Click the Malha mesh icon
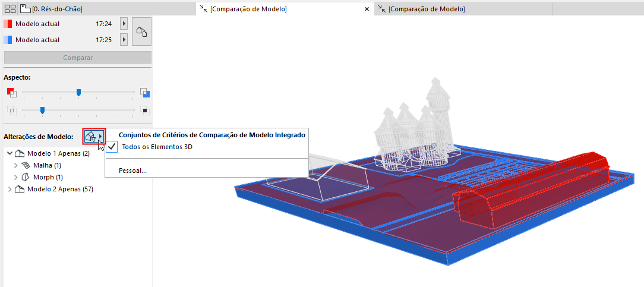Screen dimensions: 644x287 click(26, 165)
